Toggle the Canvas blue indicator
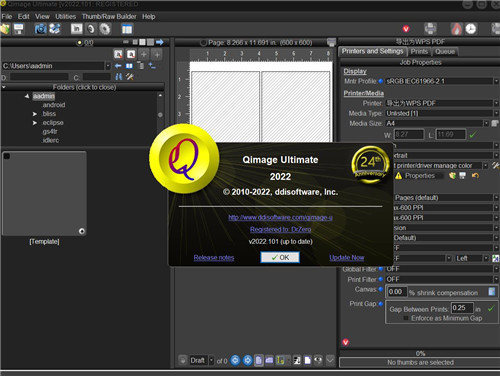Image resolution: width=500 pixels, height=376 pixels. tap(381, 289)
